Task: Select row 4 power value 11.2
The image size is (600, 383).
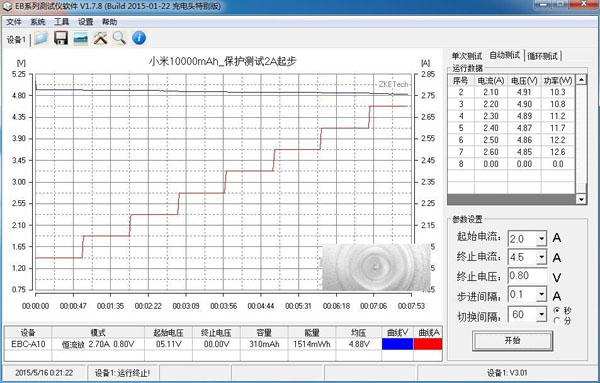Action: pos(558,116)
